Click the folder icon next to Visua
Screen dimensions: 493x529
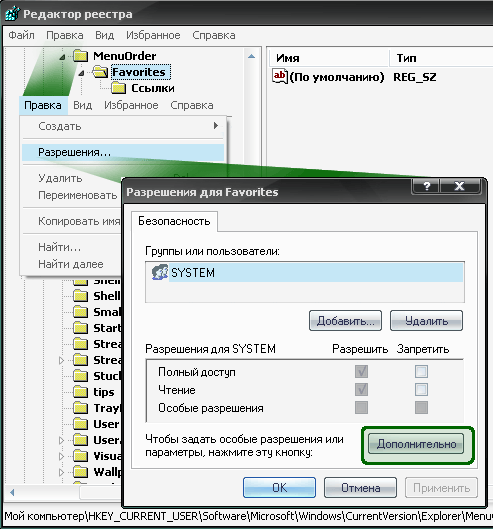pyautogui.click(x=81, y=456)
